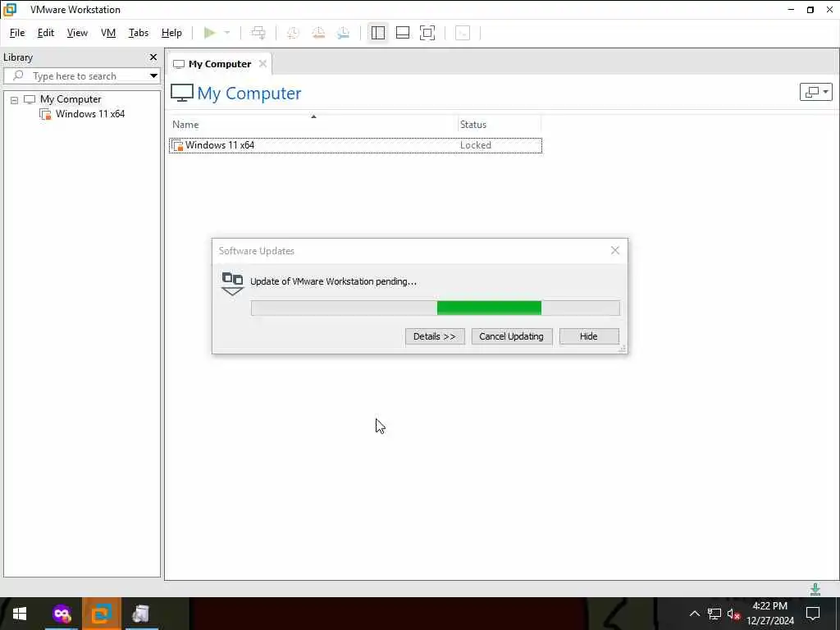Click the Cancel Updating button
This screenshot has height=630, width=840.
[x=511, y=336]
